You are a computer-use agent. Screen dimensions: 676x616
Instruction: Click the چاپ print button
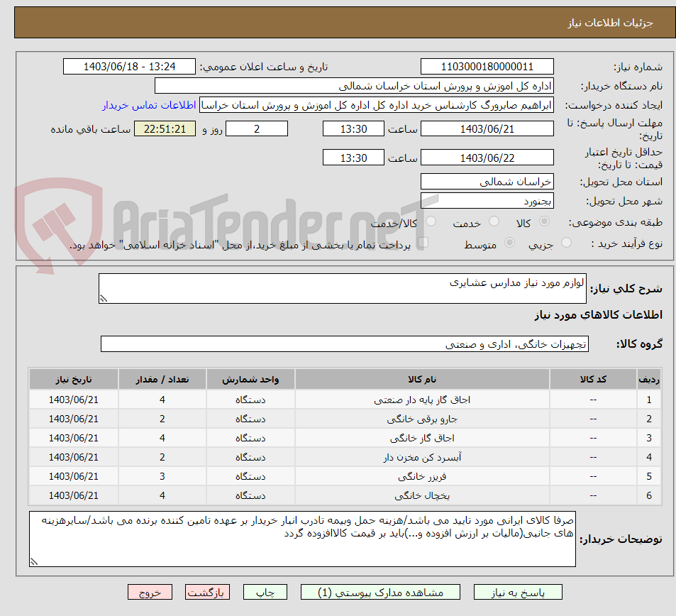tap(265, 593)
